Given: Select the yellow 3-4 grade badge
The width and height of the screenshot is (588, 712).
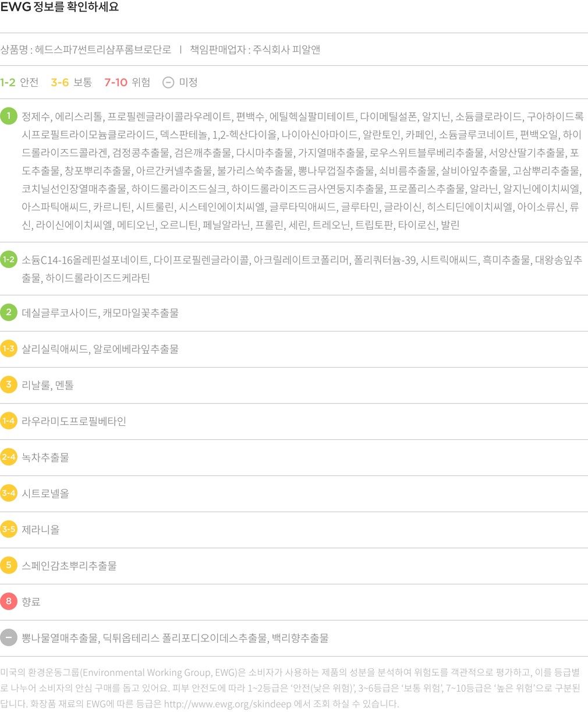Looking at the screenshot, I should 9,493.
